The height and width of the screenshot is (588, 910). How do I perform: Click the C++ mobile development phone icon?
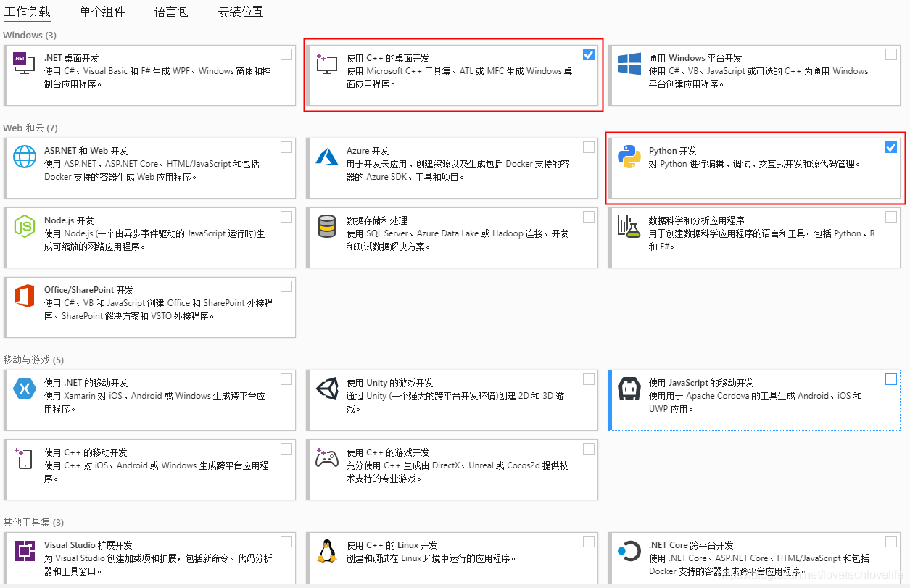pos(25,458)
